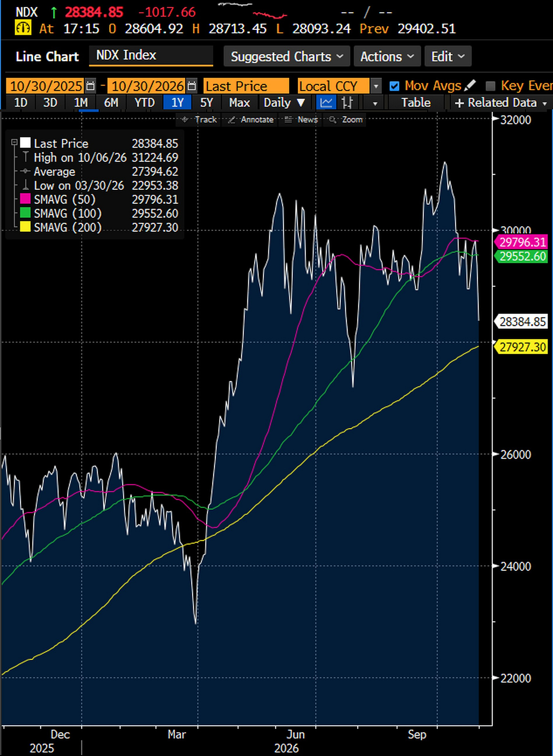This screenshot has height=756, width=553.
Task: Toggle the News overlay tool
Action: [x=301, y=120]
